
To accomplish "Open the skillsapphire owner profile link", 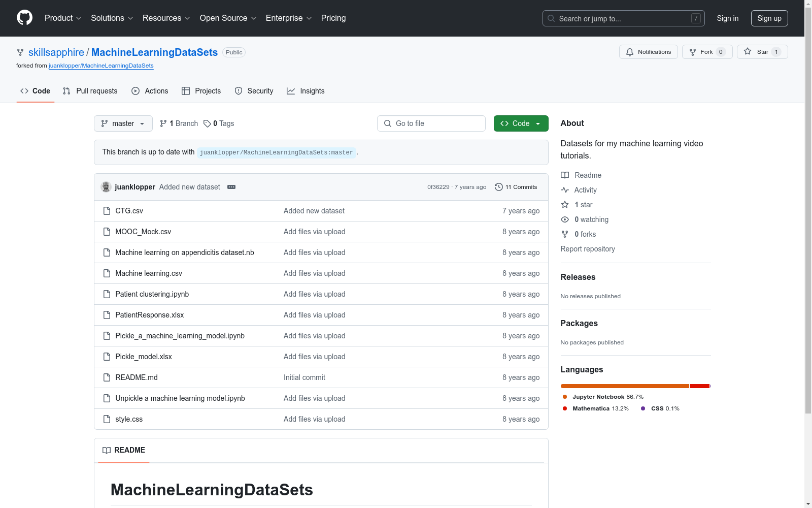I will 56,52.
